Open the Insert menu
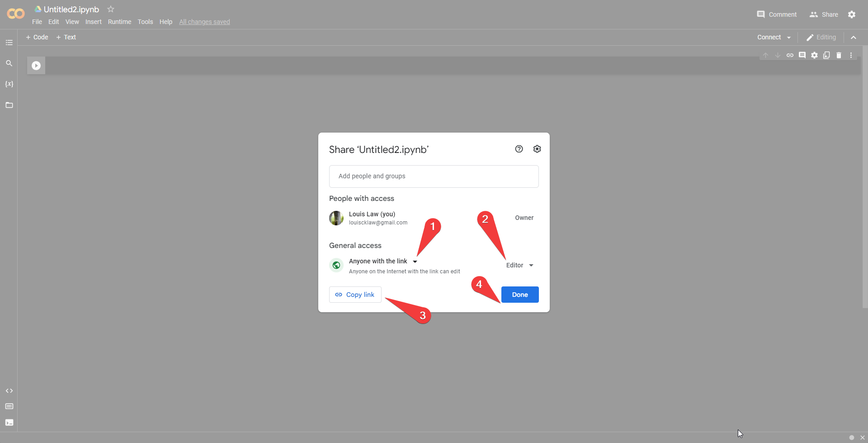This screenshot has height=443, width=868. (x=93, y=22)
